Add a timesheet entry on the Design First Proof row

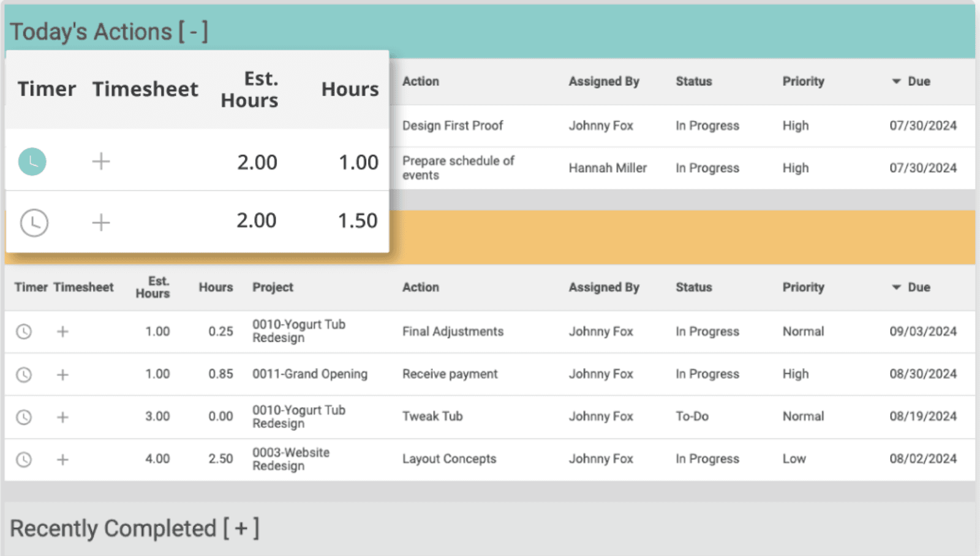[100, 162]
